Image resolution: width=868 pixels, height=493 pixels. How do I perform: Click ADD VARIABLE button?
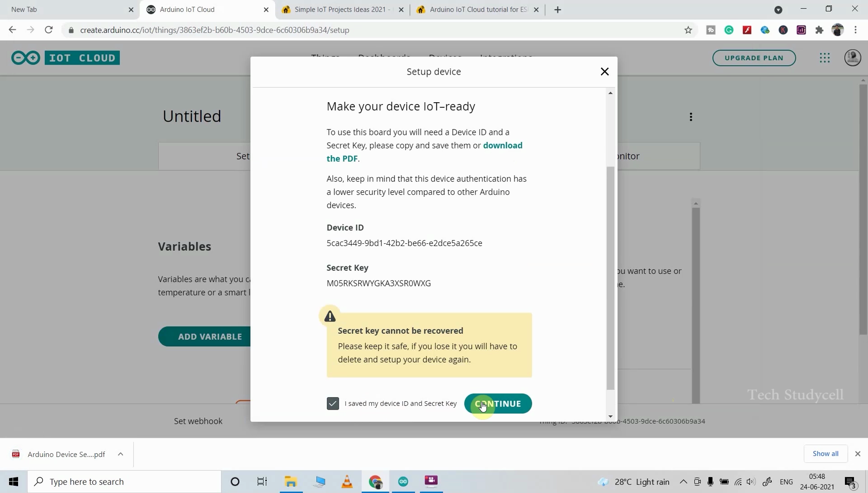(205, 337)
